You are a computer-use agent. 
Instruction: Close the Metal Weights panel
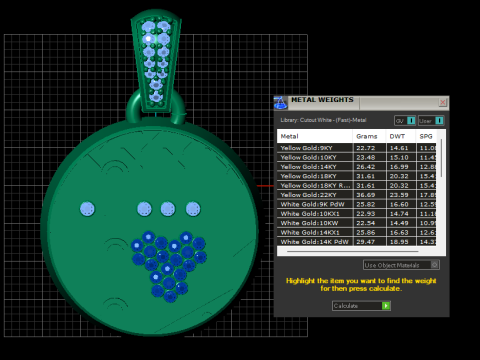click(x=443, y=102)
